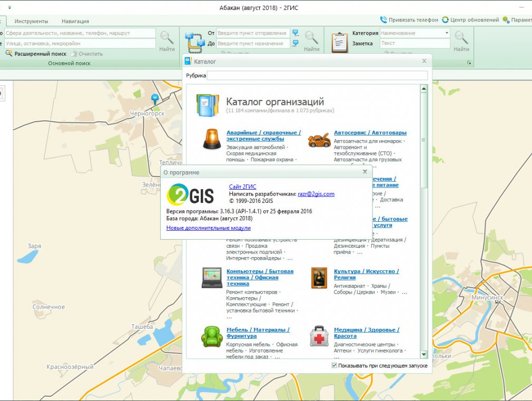Image resolution: width=532 pixels, height=401 pixels.
Task: Click the Заметка text field
Action: [x=415, y=43]
